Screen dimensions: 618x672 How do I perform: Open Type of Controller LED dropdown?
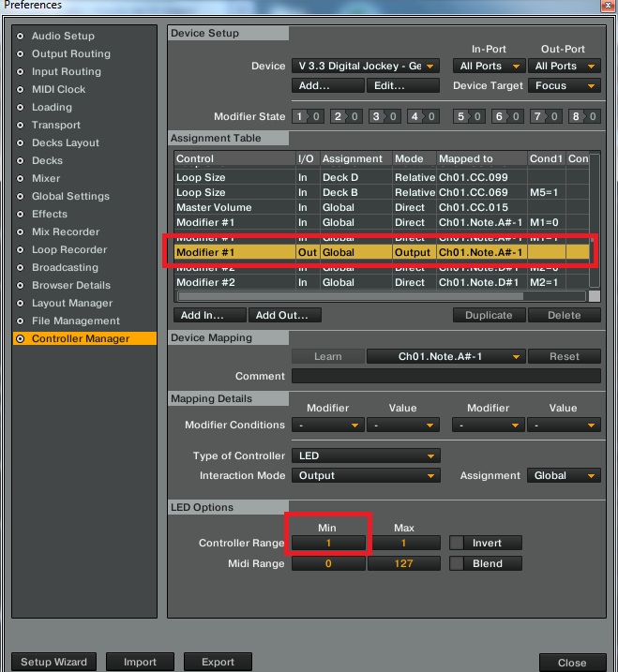[366, 456]
